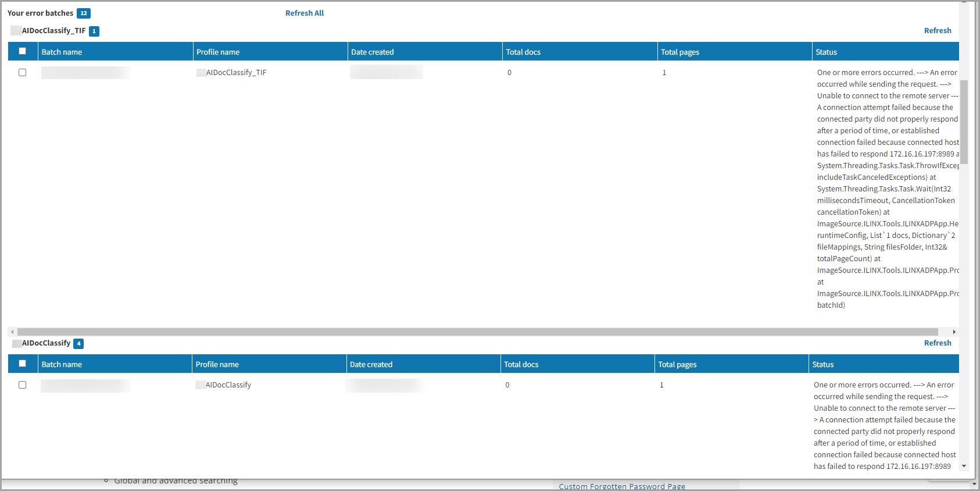Click the Total pages header in first table
Screen dimensions: 980x491
tap(679, 52)
